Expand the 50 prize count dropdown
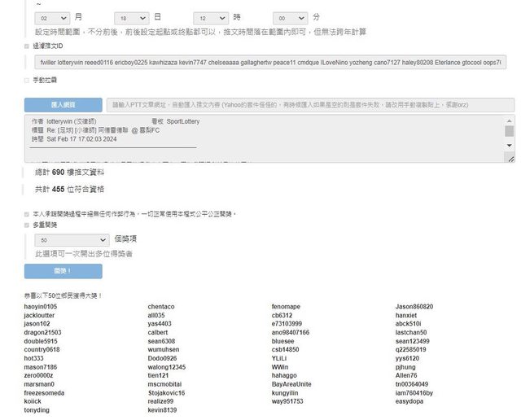Image resolution: width=521 pixels, height=420 pixels. pos(72,240)
